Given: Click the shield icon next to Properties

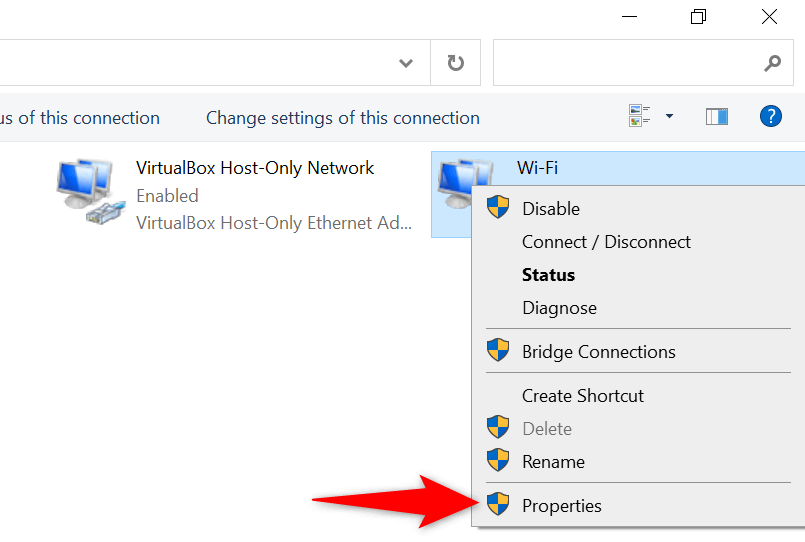Looking at the screenshot, I should [x=498, y=505].
